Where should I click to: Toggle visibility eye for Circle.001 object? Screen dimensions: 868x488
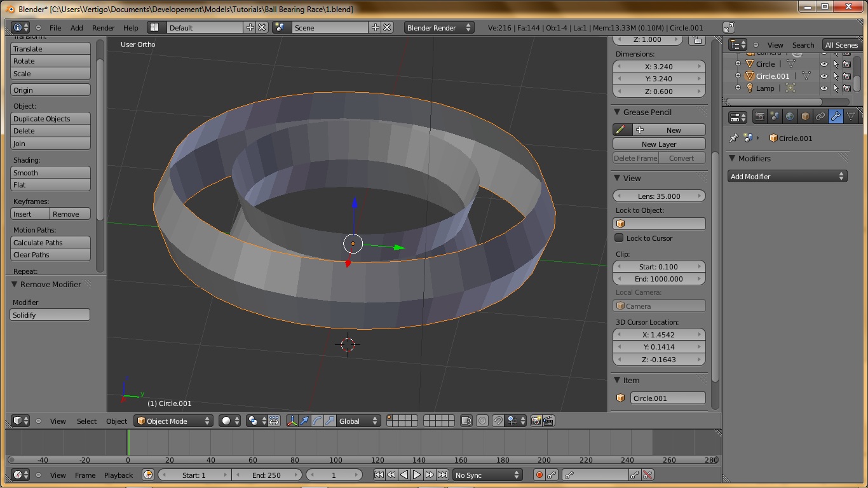pyautogui.click(x=824, y=76)
